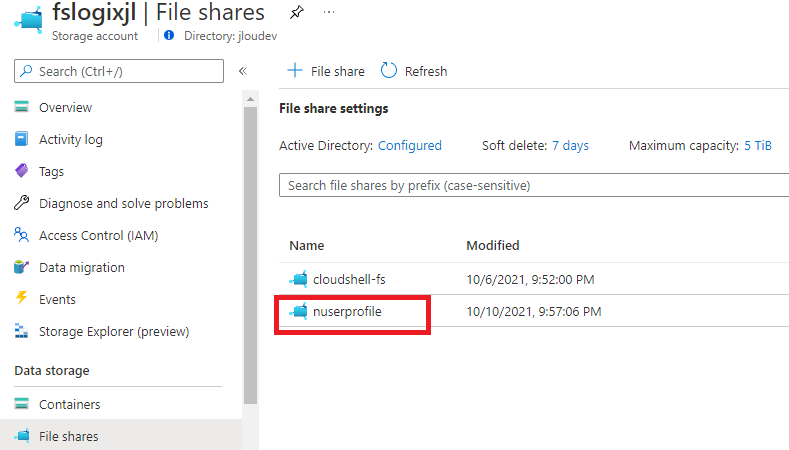Open the more options ellipsis menu
789x450 pixels.
[x=329, y=12]
